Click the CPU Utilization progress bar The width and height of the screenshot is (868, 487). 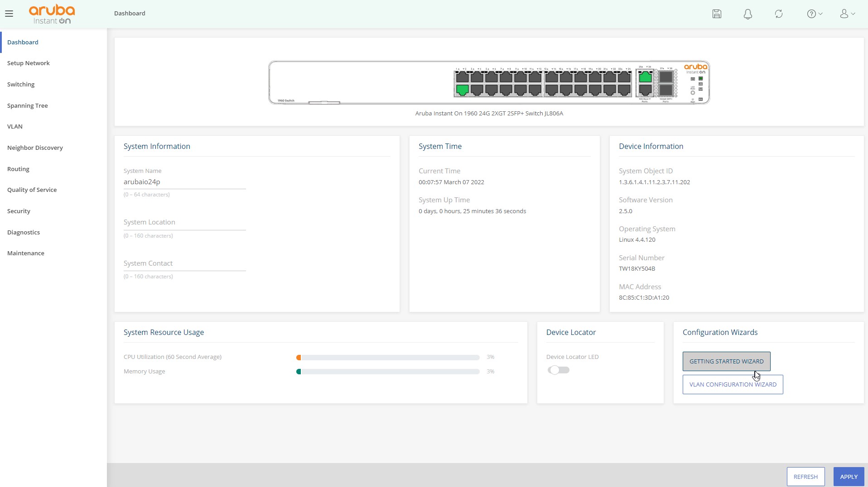(388, 358)
